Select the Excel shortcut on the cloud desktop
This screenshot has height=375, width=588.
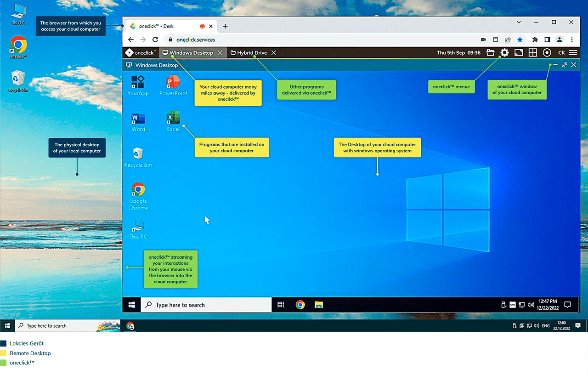pyautogui.click(x=173, y=122)
